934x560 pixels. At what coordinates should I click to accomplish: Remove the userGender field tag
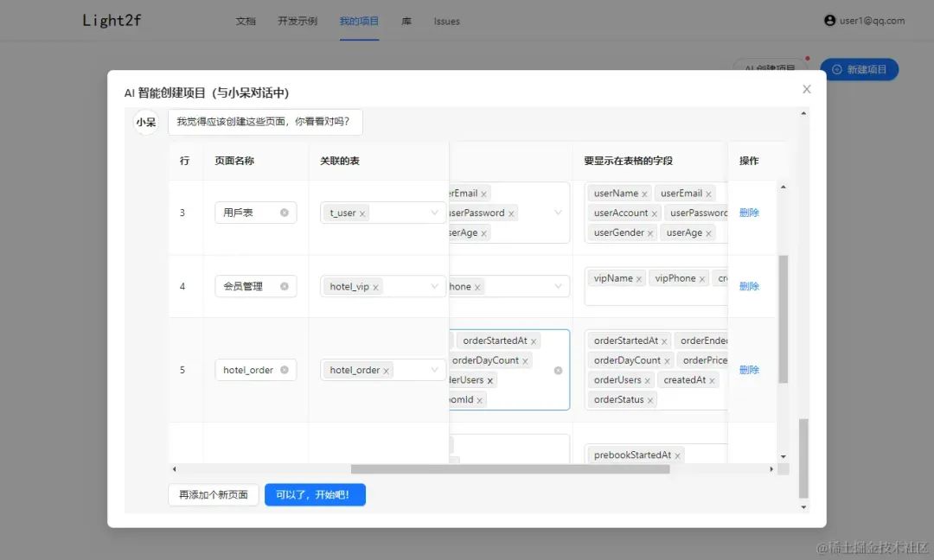650,232
